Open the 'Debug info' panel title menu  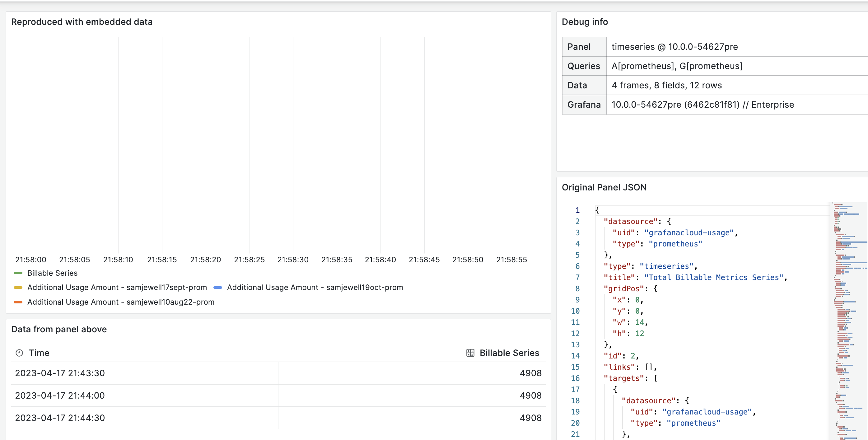585,21
